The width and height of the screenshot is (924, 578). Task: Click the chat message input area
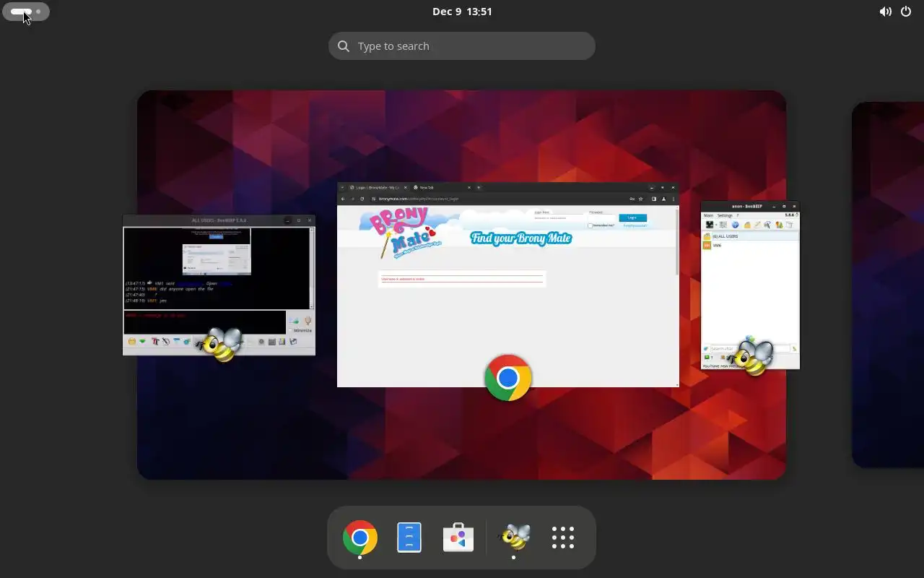tap(204, 322)
